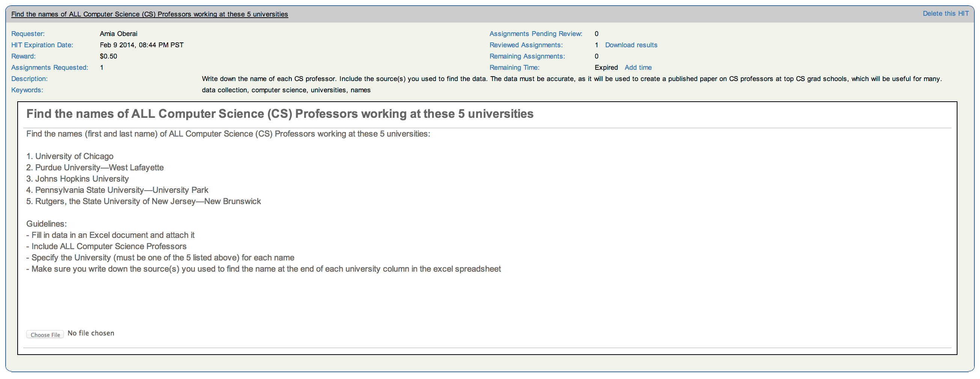Click the Reward label

click(23, 56)
